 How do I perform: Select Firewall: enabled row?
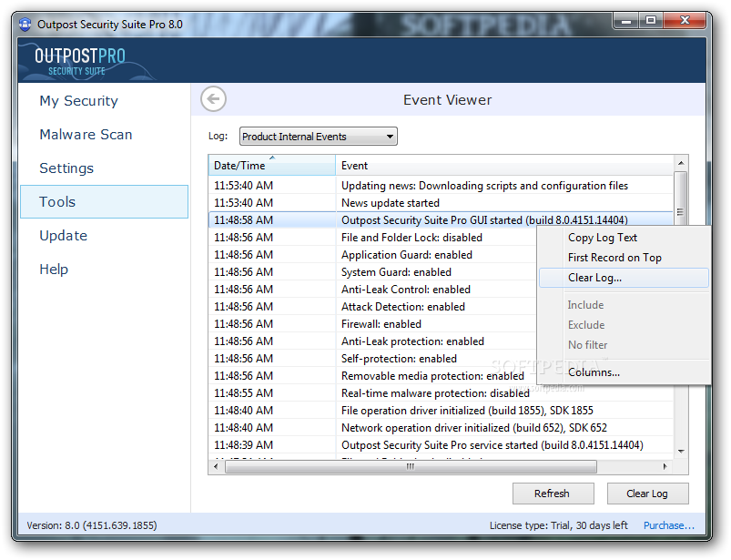coord(373,323)
